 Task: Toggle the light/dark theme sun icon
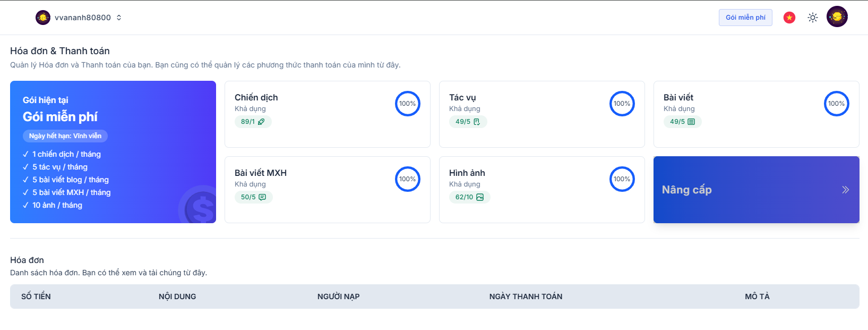coord(813,18)
